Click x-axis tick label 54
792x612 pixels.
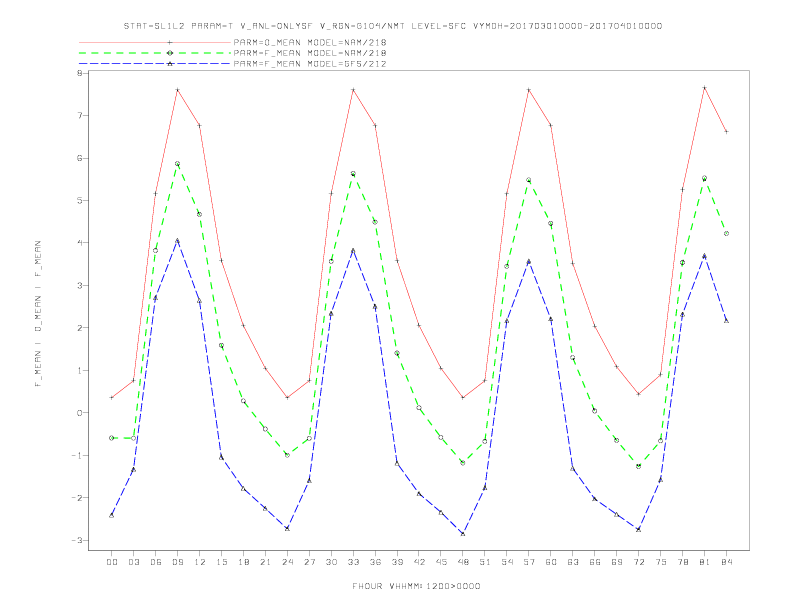[507, 562]
